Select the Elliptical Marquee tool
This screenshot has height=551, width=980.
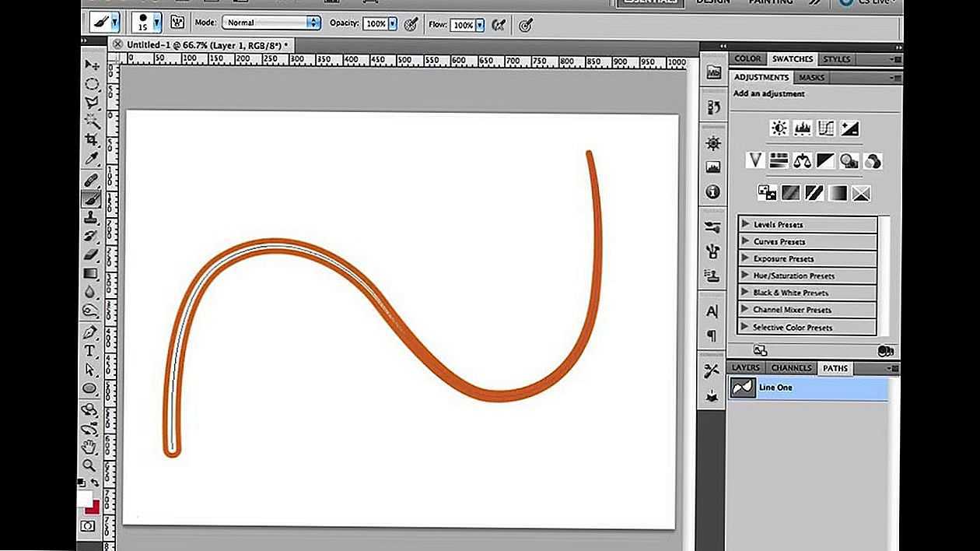click(x=91, y=83)
